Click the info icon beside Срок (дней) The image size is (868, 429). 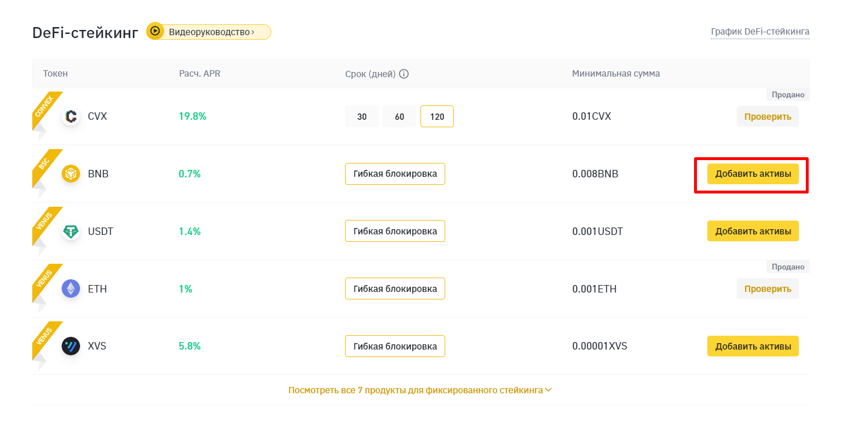pos(404,74)
